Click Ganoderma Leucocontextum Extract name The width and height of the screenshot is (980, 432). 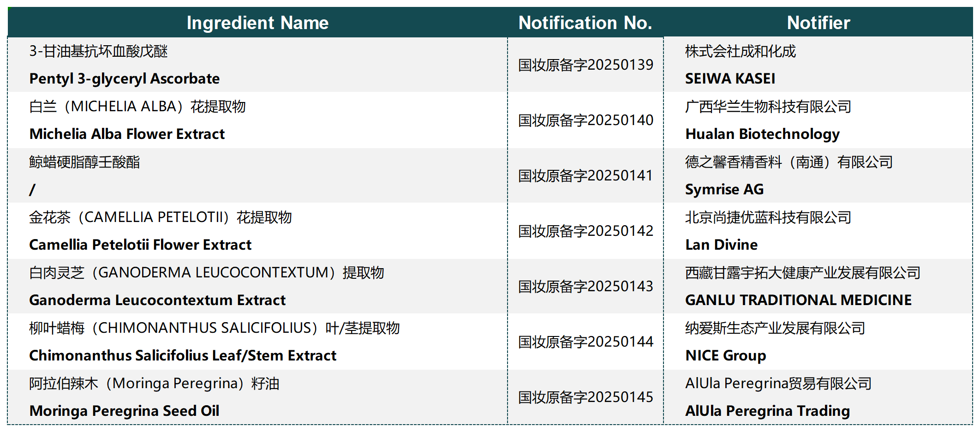[x=157, y=300]
